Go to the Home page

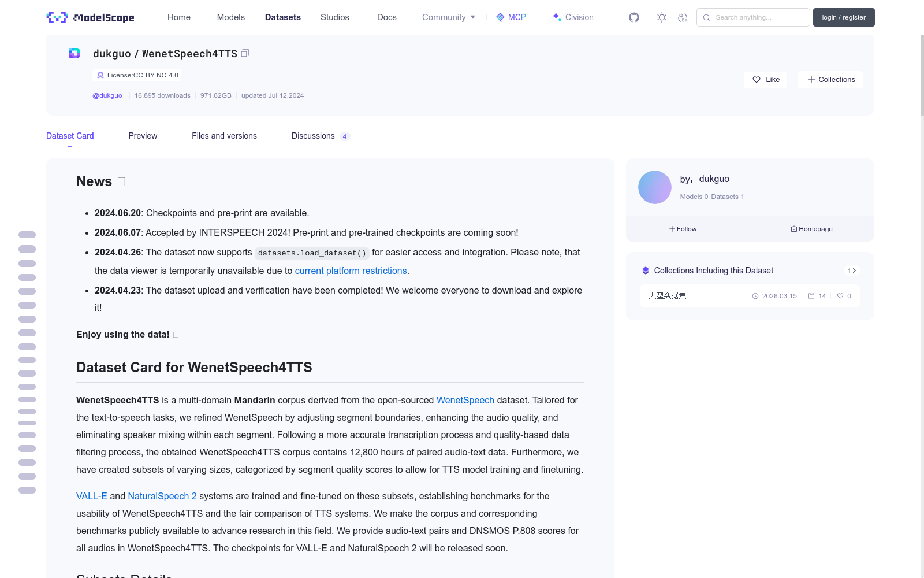[179, 17]
